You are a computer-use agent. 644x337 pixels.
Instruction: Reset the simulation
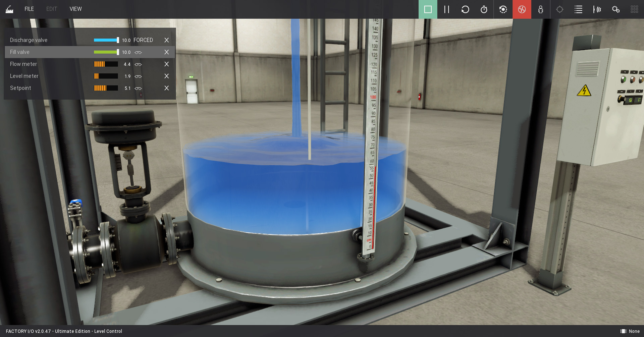tap(465, 9)
